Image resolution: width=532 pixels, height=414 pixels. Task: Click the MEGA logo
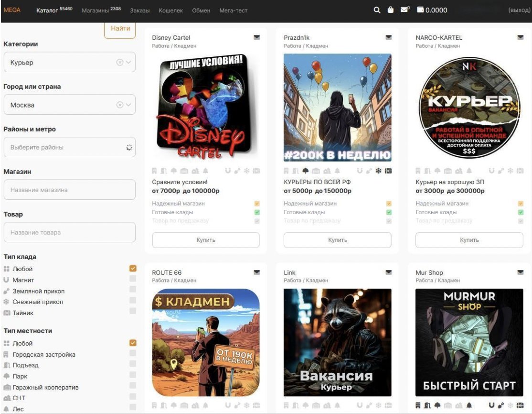click(x=12, y=10)
